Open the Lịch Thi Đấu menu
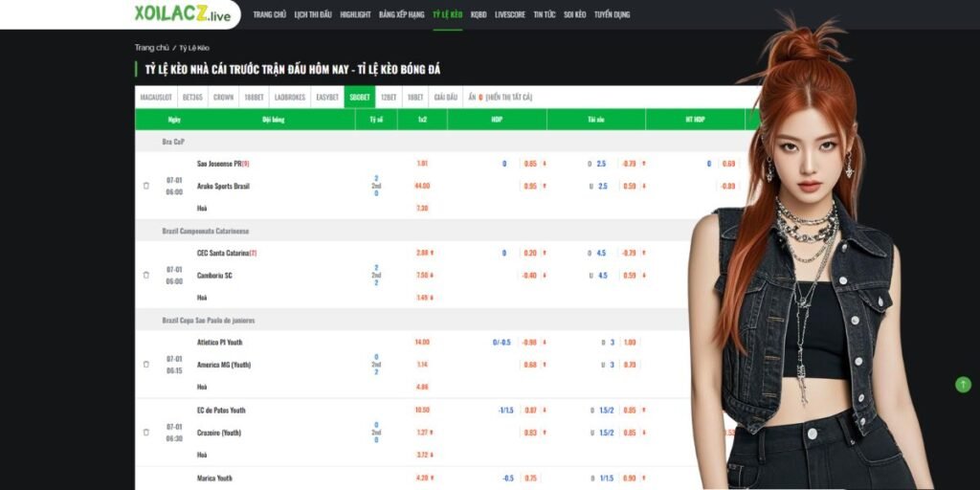980x490 pixels. tap(313, 15)
